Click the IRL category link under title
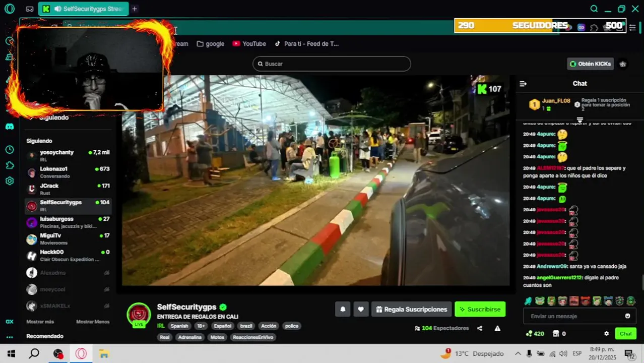 pos(161,326)
